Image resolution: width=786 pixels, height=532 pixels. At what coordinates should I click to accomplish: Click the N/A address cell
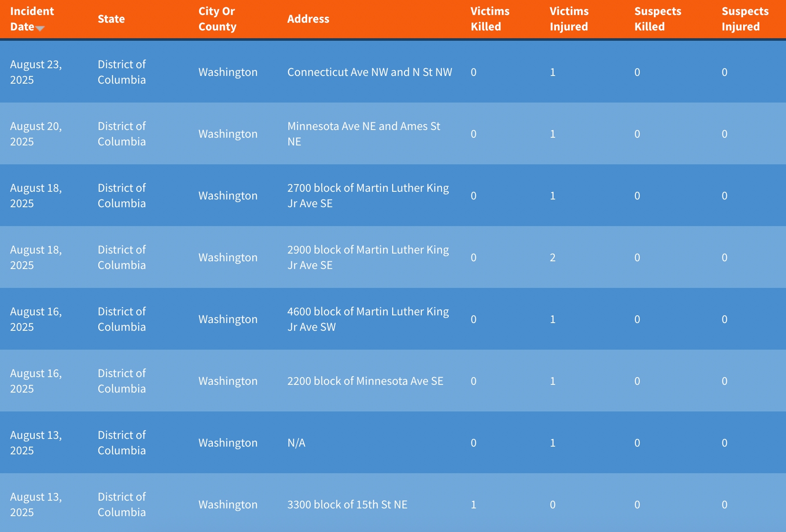[296, 443]
